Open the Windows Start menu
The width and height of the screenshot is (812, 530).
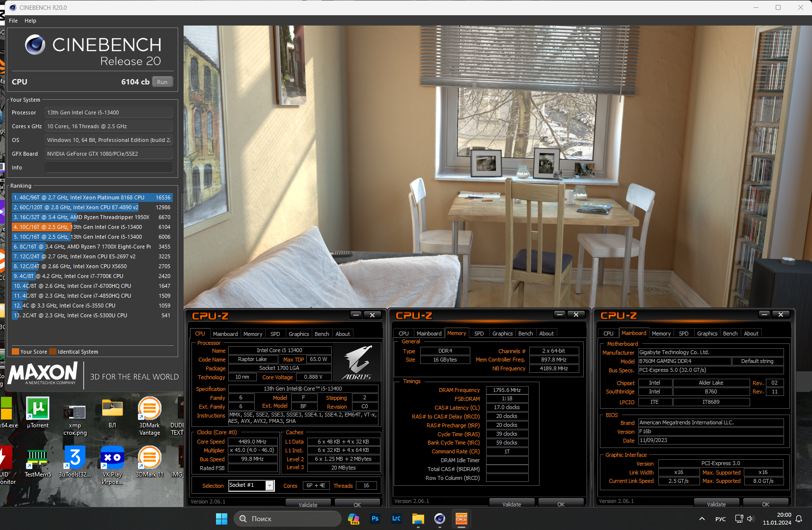pyautogui.click(x=222, y=519)
